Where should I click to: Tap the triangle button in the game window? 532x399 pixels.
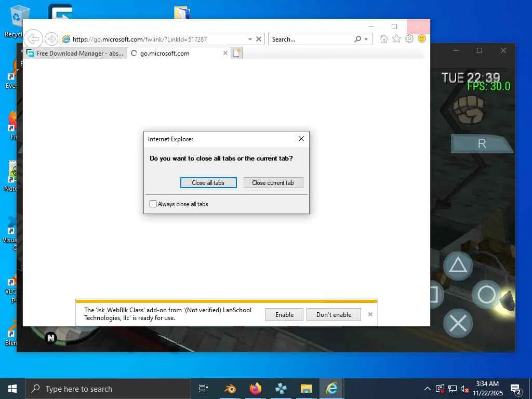coord(458,265)
